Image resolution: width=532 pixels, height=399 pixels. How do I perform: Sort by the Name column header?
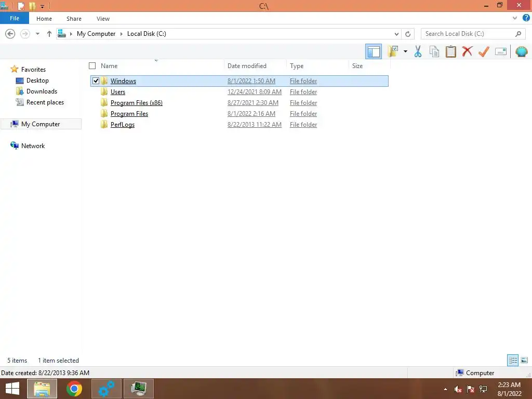tap(109, 66)
